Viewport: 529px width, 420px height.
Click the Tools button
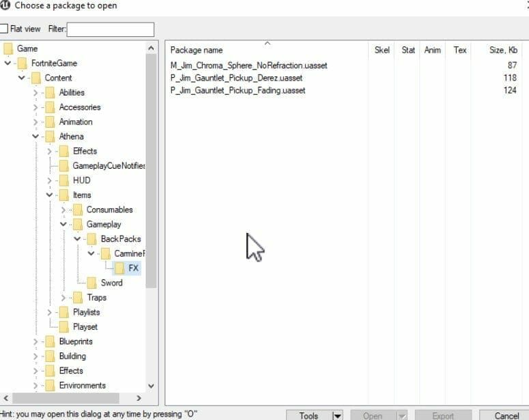[309, 415]
